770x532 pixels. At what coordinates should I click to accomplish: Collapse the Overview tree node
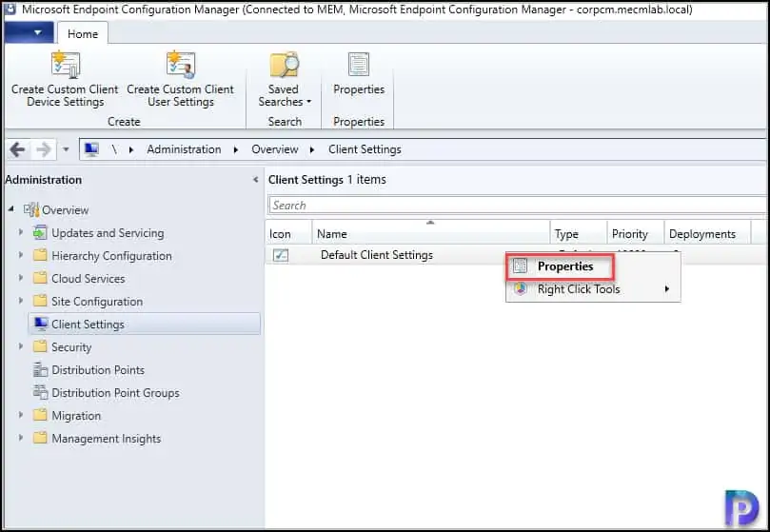point(11,209)
